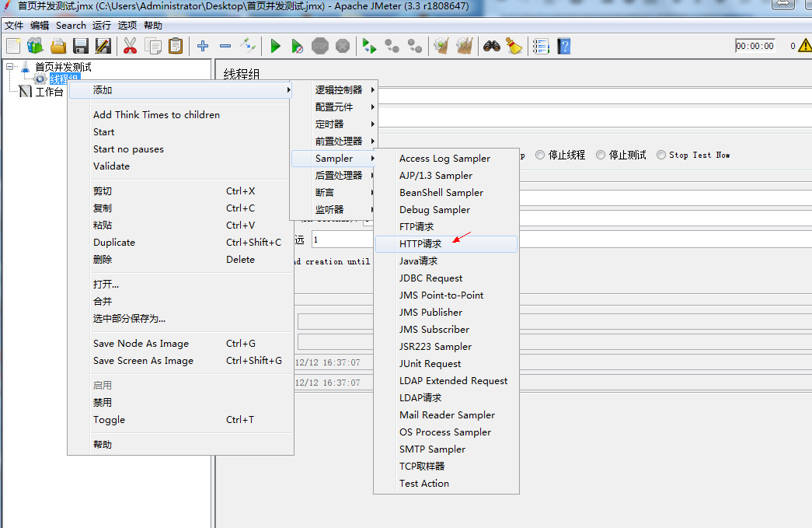812x528 pixels.
Task: Click the Open file folder icon
Action: (58, 46)
